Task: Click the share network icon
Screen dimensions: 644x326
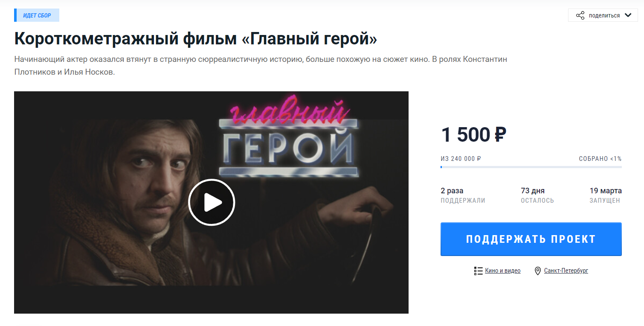Action: pyautogui.click(x=580, y=15)
